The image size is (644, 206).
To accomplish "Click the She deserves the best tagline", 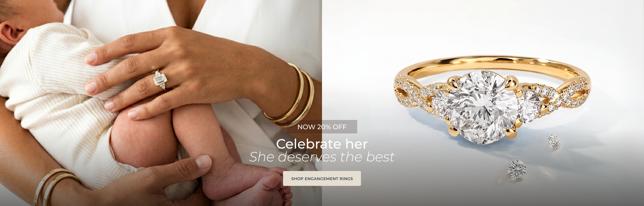I will 322,157.
